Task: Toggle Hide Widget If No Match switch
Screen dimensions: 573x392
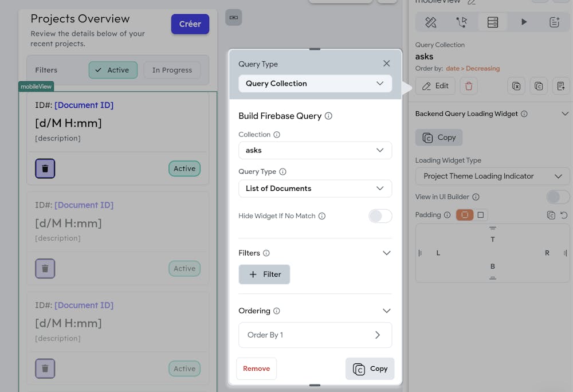Action: [x=380, y=216]
